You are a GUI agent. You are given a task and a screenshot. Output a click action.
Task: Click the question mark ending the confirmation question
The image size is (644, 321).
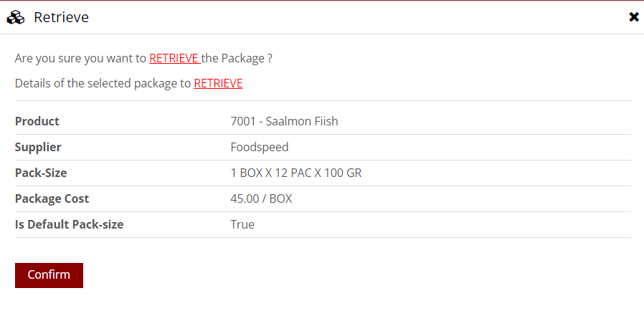point(270,58)
